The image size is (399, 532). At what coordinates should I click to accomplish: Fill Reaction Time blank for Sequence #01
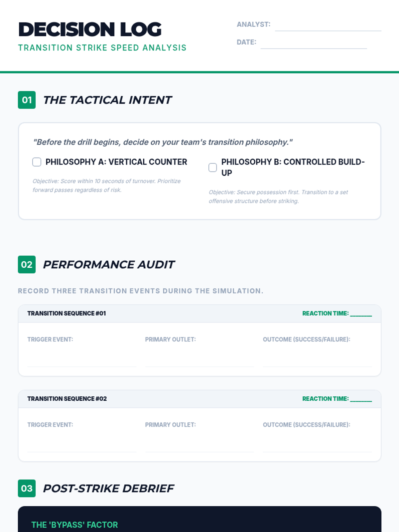tap(361, 314)
